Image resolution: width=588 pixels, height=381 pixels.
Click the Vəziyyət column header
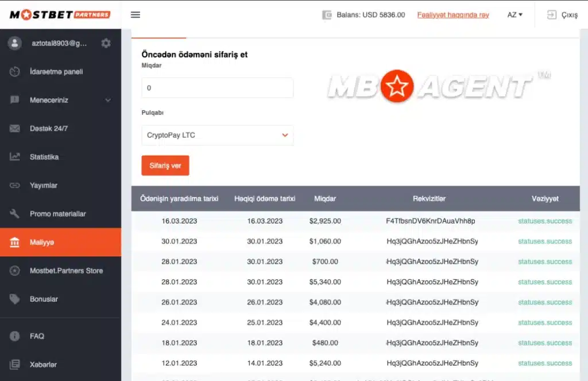[545, 199]
